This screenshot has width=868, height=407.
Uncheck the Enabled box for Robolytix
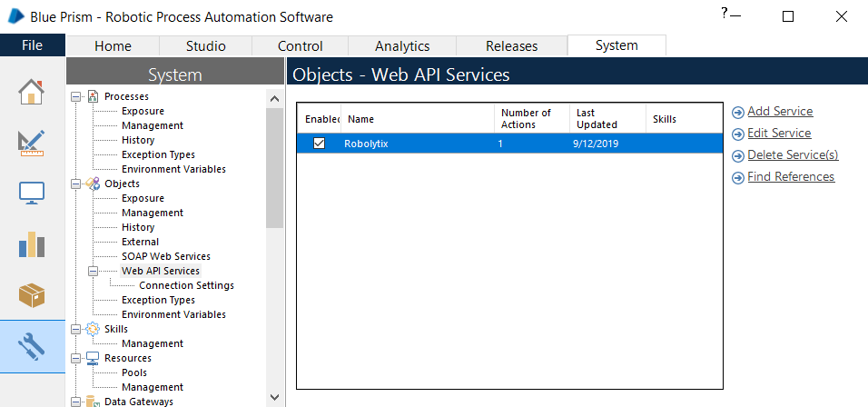[319, 144]
